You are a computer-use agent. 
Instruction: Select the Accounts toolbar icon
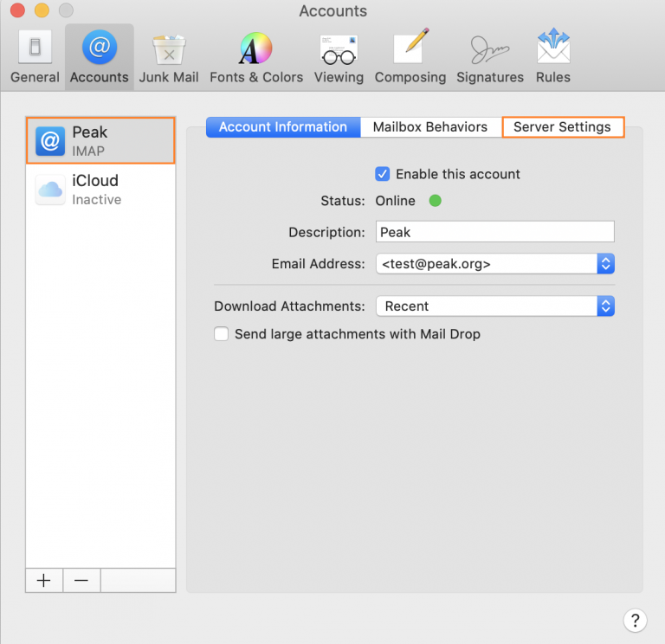coord(99,58)
